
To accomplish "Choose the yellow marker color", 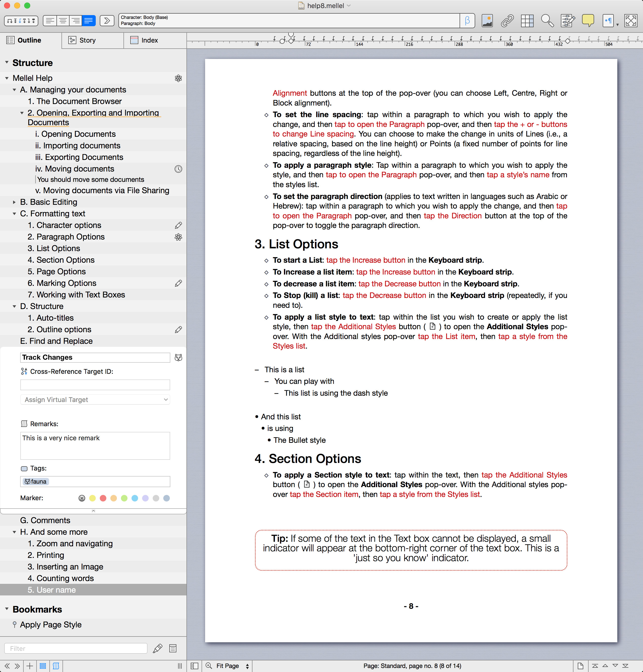I will pos(92,498).
